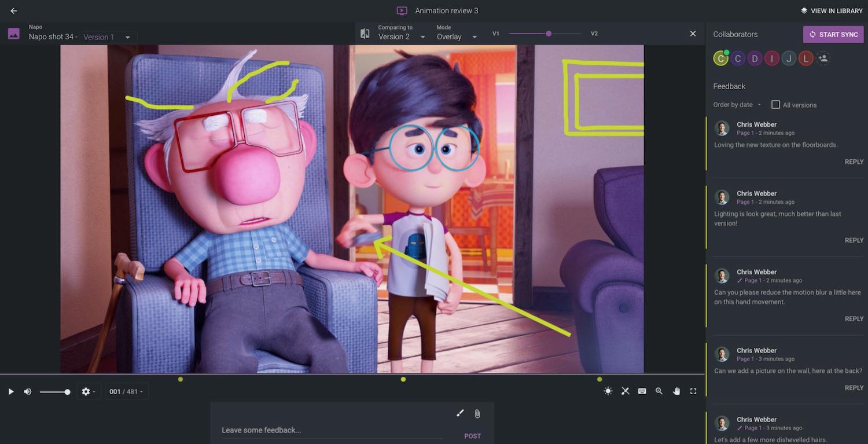Open brightness adjustment sun icon
The width and height of the screenshot is (868, 444).
point(608,391)
